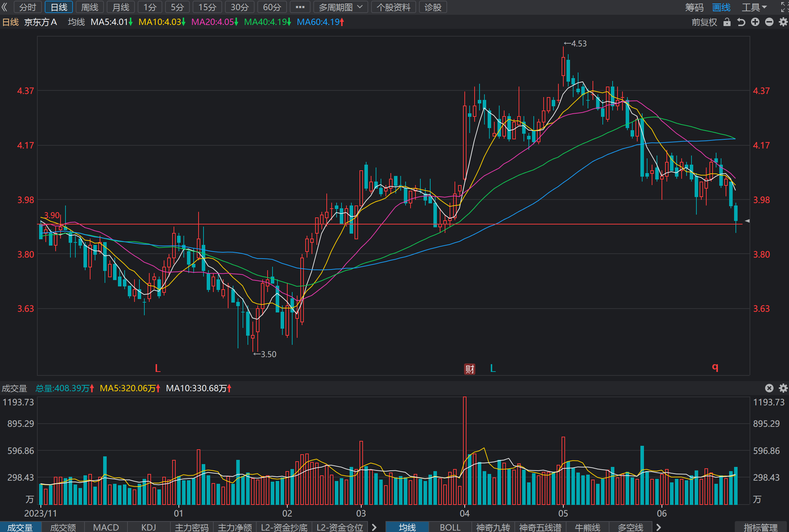Click the back double-chevron icon
The height and width of the screenshot is (532, 789).
[4, 7]
